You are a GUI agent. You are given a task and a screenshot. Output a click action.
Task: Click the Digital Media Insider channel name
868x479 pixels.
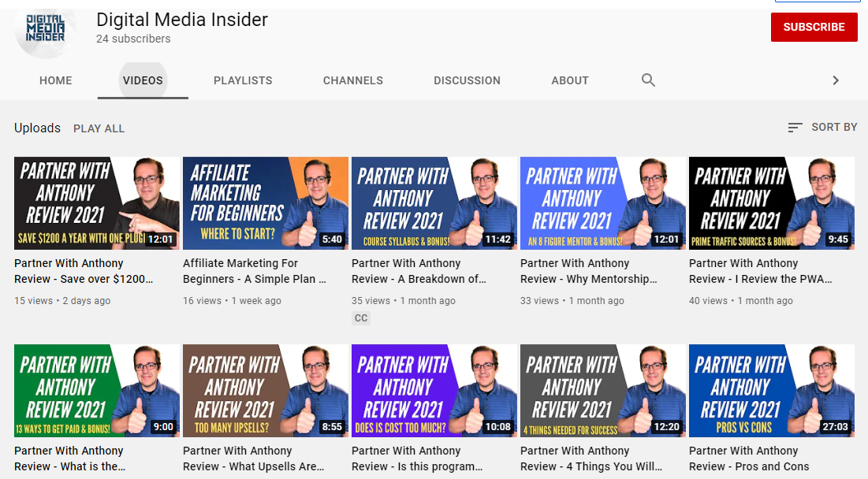click(x=182, y=20)
